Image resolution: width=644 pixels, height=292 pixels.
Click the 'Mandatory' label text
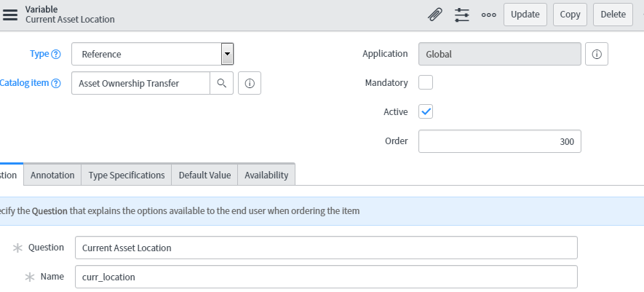(386, 83)
